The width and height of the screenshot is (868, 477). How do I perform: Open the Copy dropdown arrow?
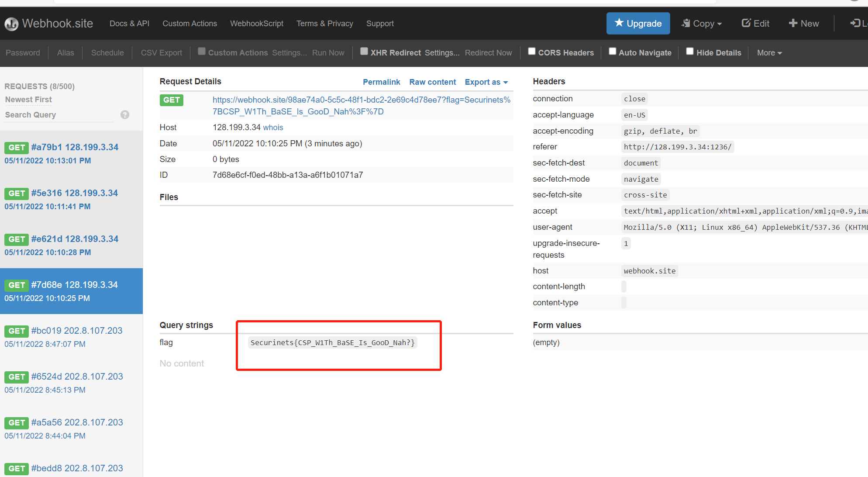(720, 24)
